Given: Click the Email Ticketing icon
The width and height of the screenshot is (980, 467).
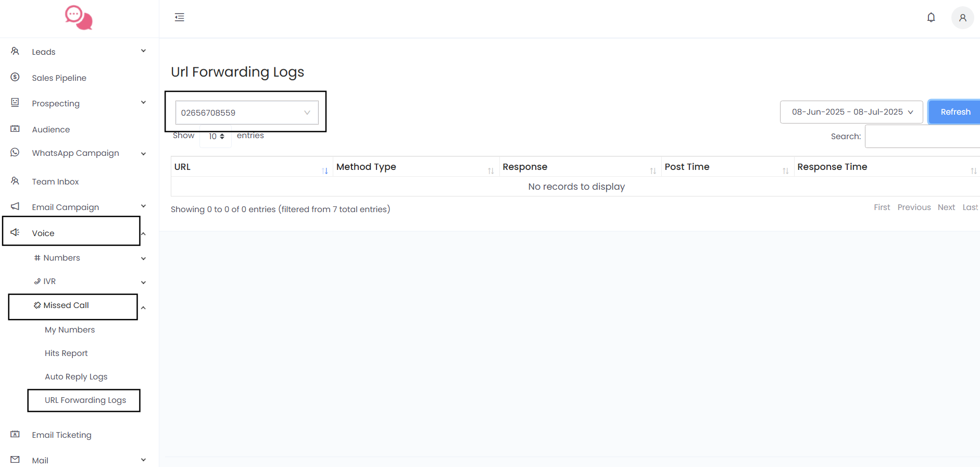Looking at the screenshot, I should point(15,434).
